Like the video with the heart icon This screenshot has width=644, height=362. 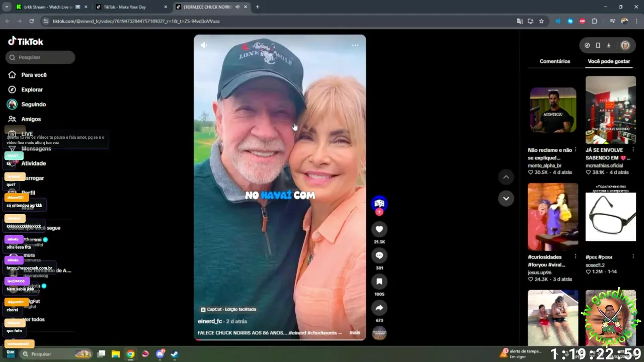click(x=379, y=229)
